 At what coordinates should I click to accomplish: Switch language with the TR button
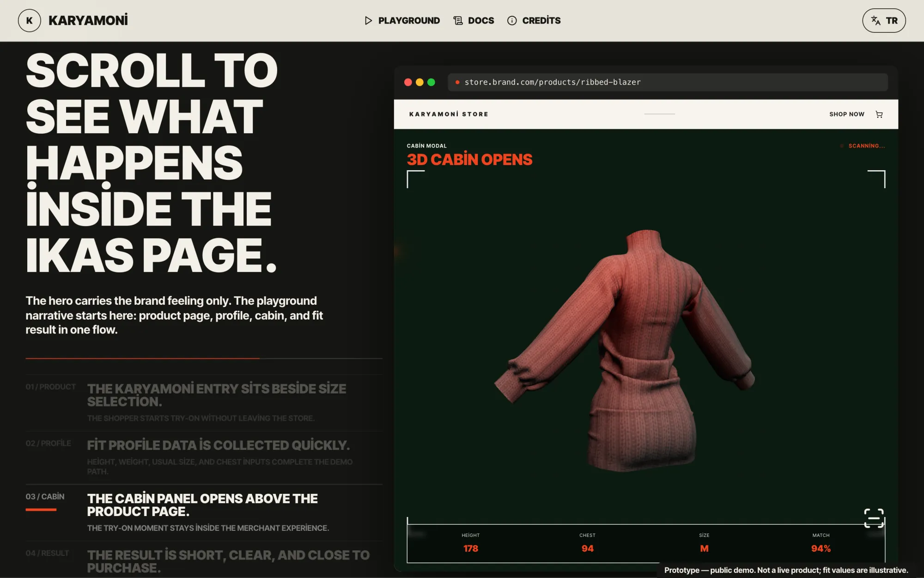coord(884,20)
